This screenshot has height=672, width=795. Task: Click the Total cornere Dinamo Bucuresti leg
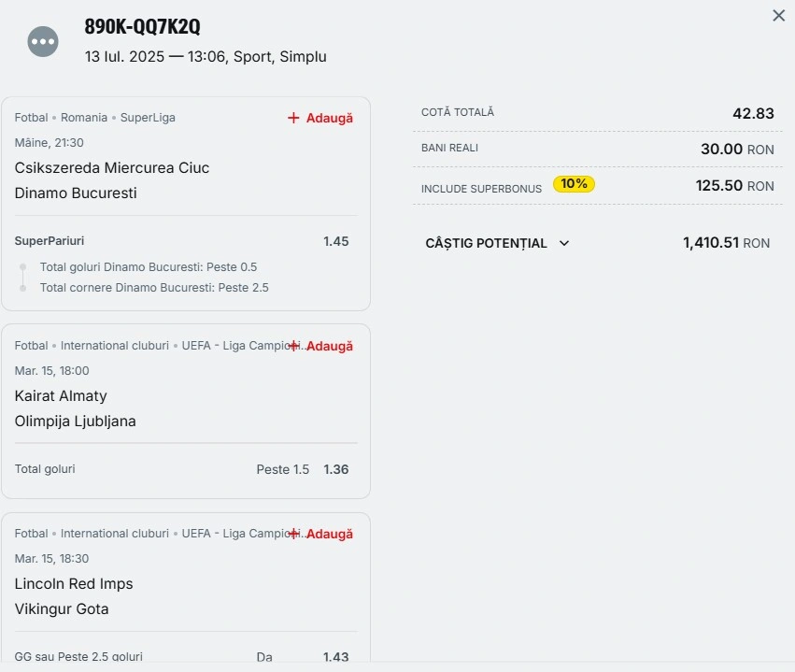tap(154, 288)
